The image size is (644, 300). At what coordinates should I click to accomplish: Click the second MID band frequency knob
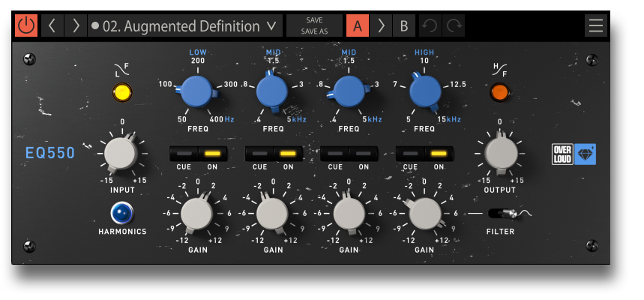[x=349, y=91]
